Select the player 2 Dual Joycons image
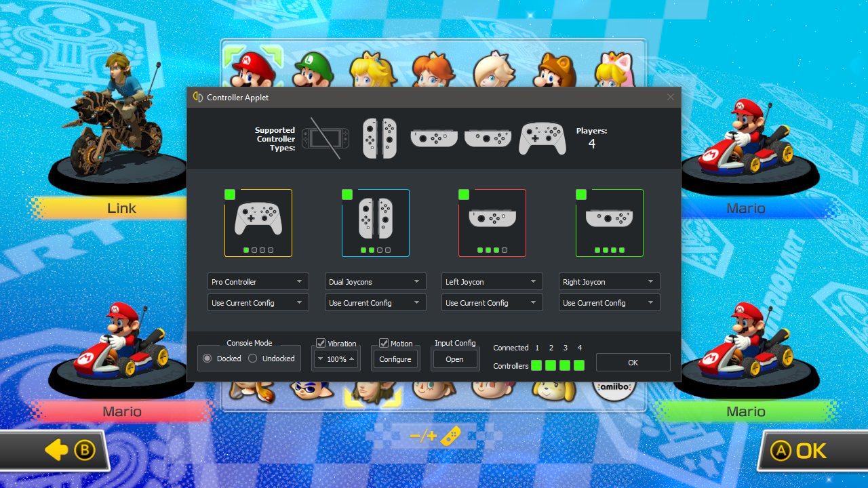Screen dimensions: 868x488 click(376, 223)
